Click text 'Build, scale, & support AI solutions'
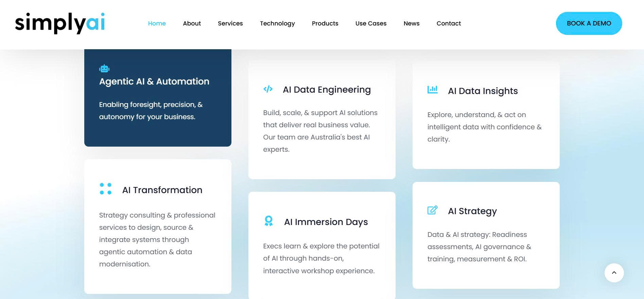Screen dimensions: 644x299 coord(320,113)
